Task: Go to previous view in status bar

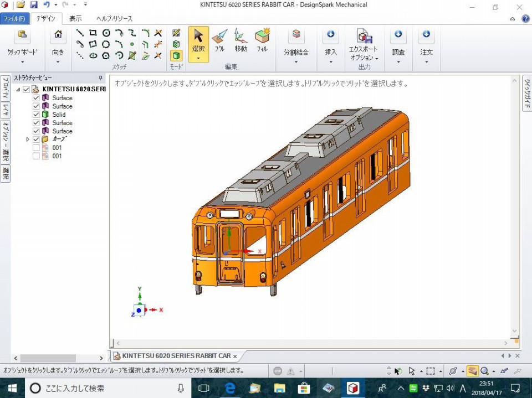Action: 504,371
